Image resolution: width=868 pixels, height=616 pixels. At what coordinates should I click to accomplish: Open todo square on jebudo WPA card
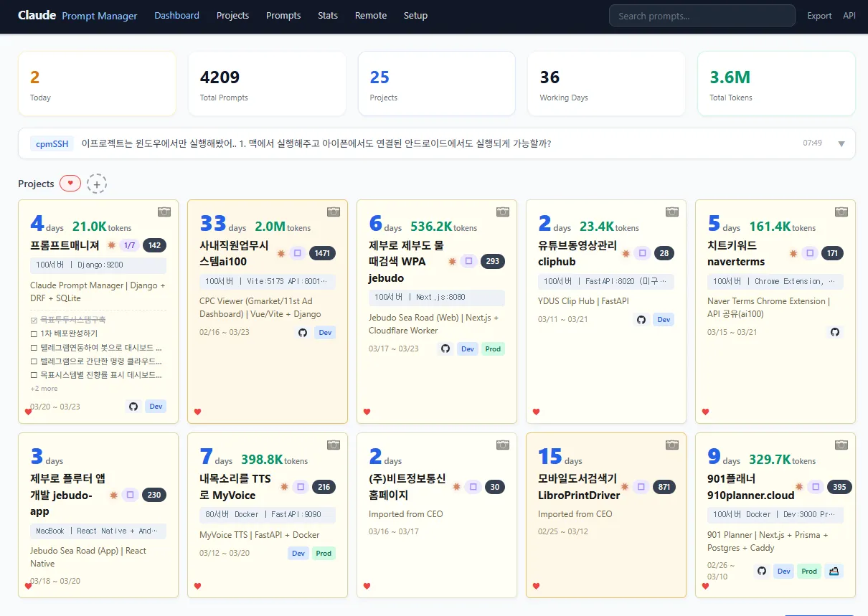click(x=469, y=261)
